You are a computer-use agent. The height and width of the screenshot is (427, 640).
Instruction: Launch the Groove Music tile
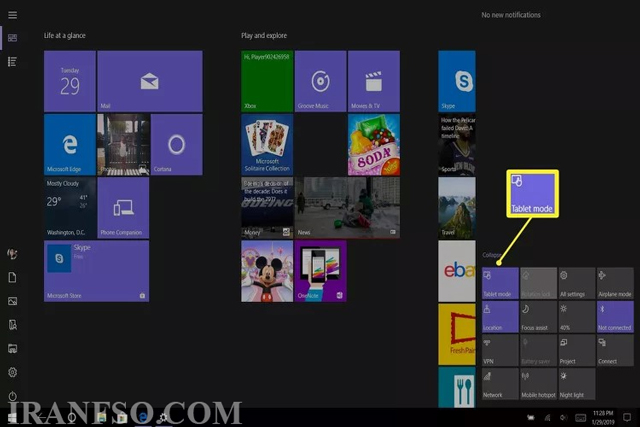[x=320, y=81]
